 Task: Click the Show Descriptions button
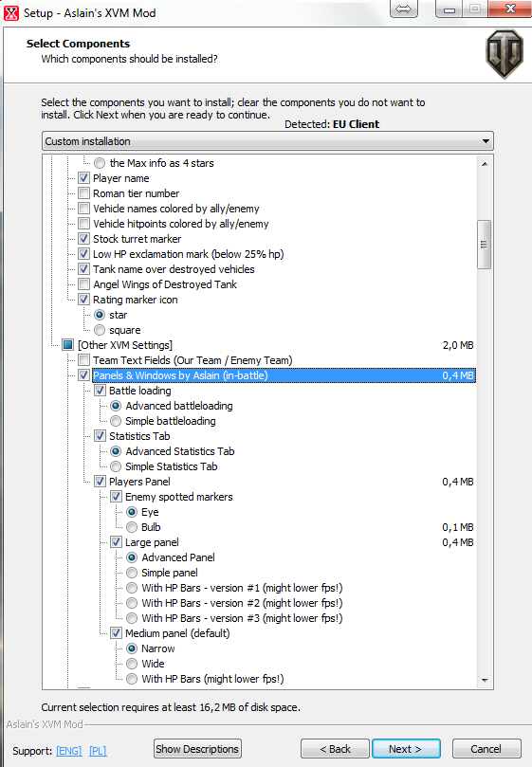197,748
